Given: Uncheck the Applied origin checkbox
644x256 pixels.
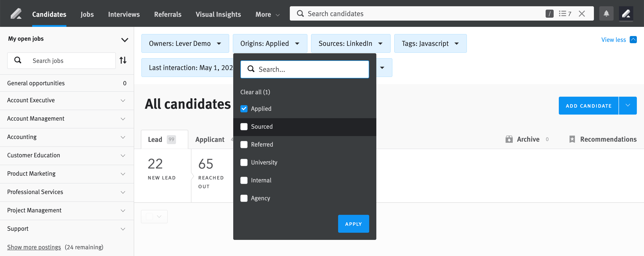Looking at the screenshot, I should [244, 109].
